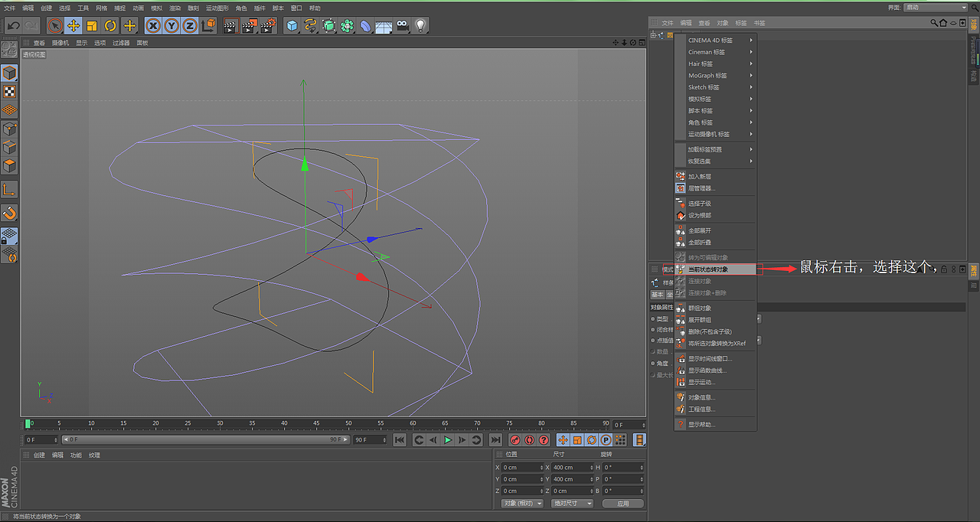Open the viewport 摄像机 menu
The height and width of the screenshot is (522, 980).
60,43
